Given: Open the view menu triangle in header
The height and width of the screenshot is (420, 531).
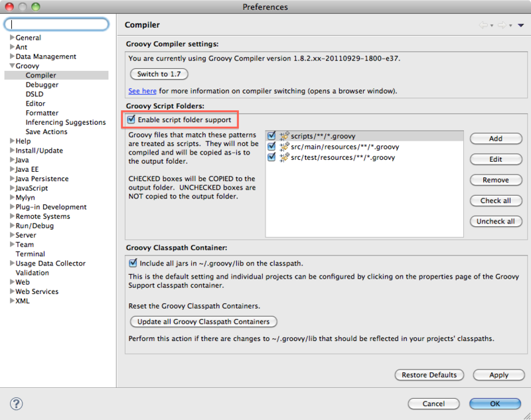Looking at the screenshot, I should pos(521,25).
